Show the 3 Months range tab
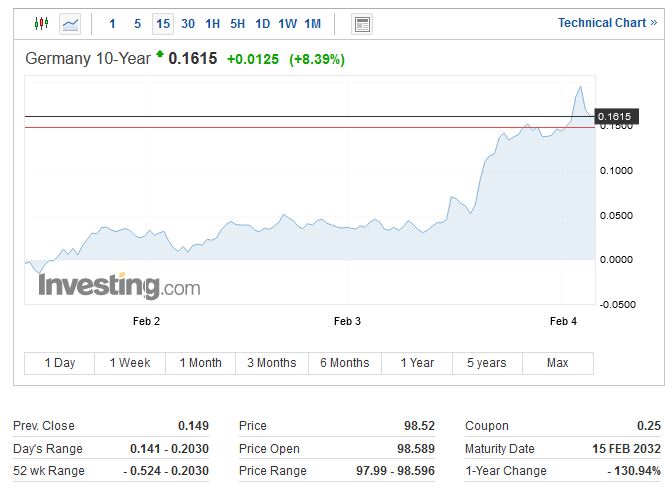668x491 pixels. 272,363
